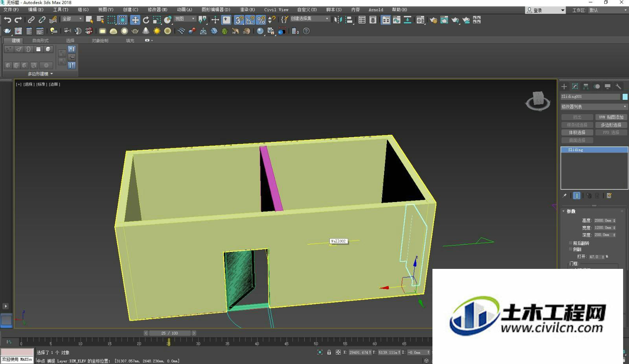The height and width of the screenshot is (364, 629).
Task: Open the 编辑(E) menu
Action: tap(36, 10)
